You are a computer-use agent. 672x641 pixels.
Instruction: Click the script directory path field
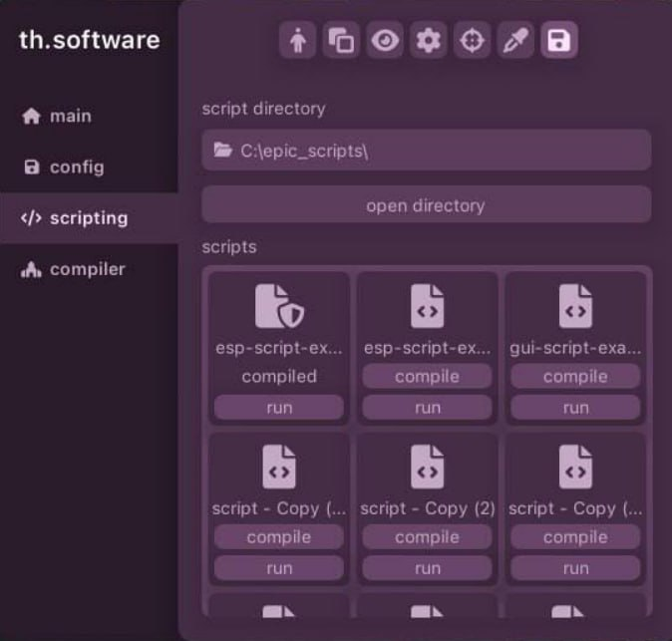pyautogui.click(x=426, y=151)
